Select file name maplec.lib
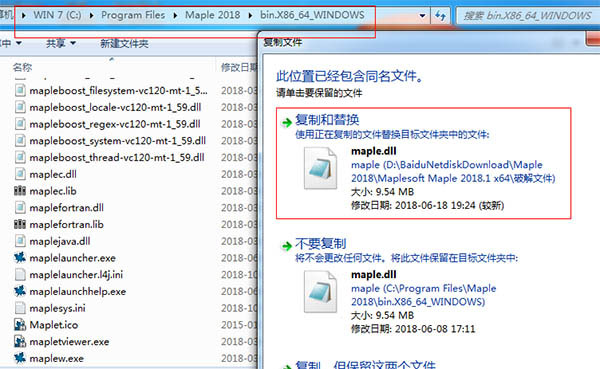This screenshot has height=369, width=600. 53,191
